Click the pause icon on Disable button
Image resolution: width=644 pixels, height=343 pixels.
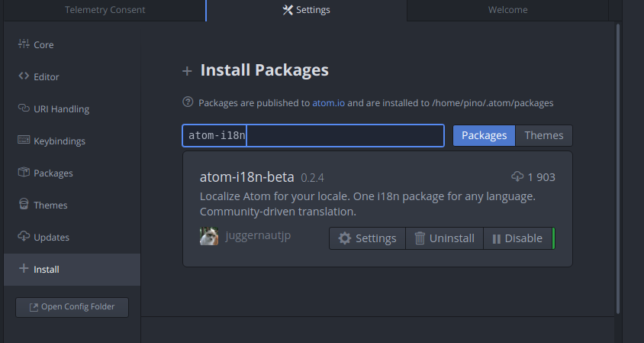pyautogui.click(x=497, y=239)
